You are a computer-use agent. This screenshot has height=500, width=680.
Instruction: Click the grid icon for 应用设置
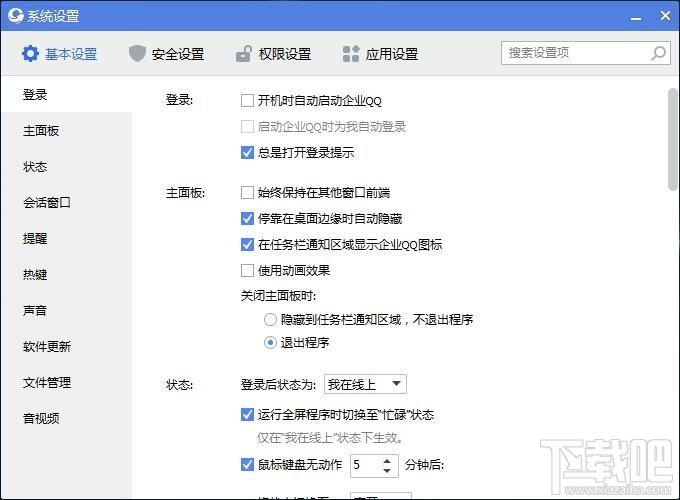[x=351, y=54]
